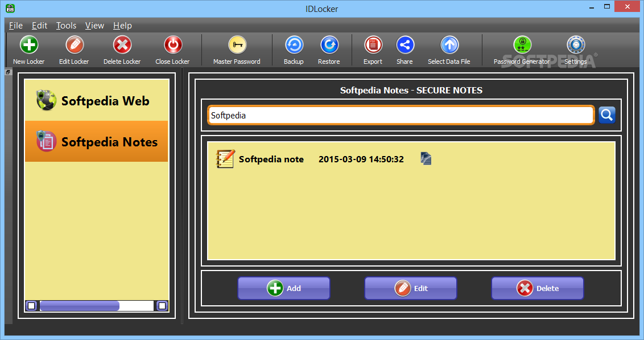Click the magnifier search button
This screenshot has height=340, width=644.
(606, 115)
